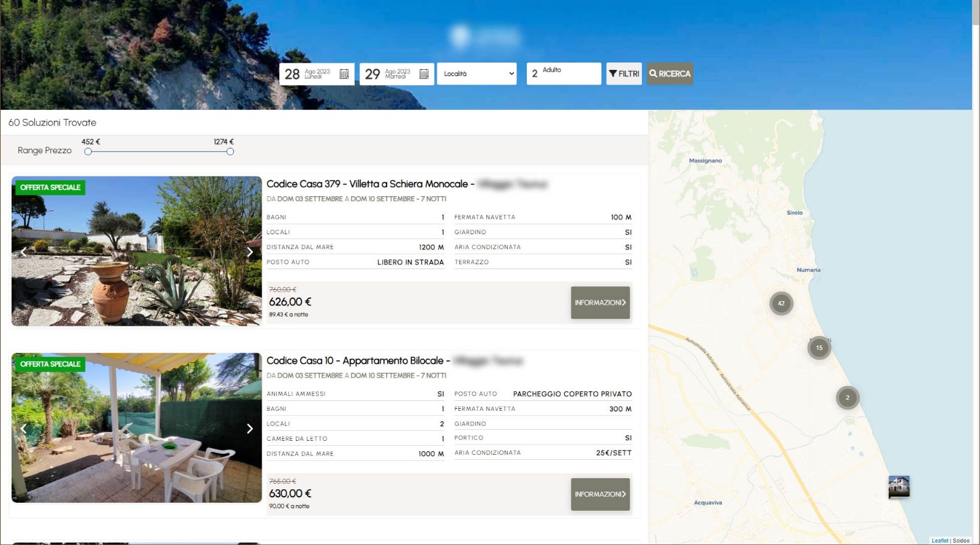The height and width of the screenshot is (545, 980).
Task: Click the struck-through price 760,00 €
Action: pos(283,289)
